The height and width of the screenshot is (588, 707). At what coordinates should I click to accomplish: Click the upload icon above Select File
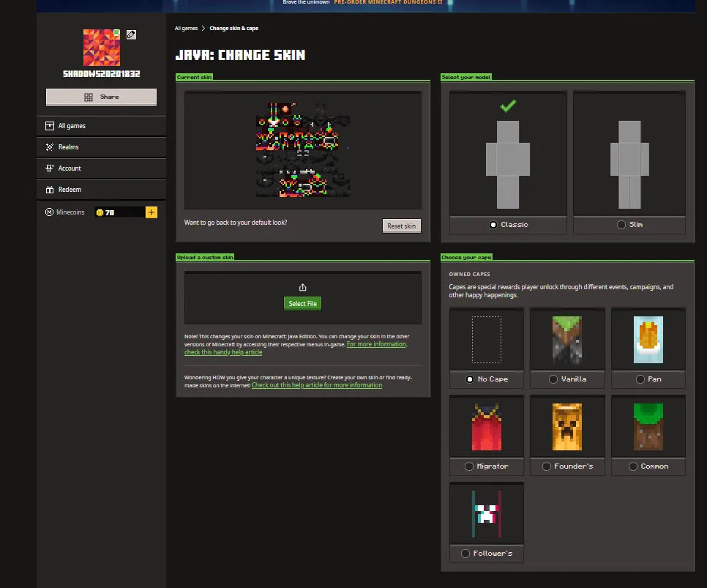point(302,288)
